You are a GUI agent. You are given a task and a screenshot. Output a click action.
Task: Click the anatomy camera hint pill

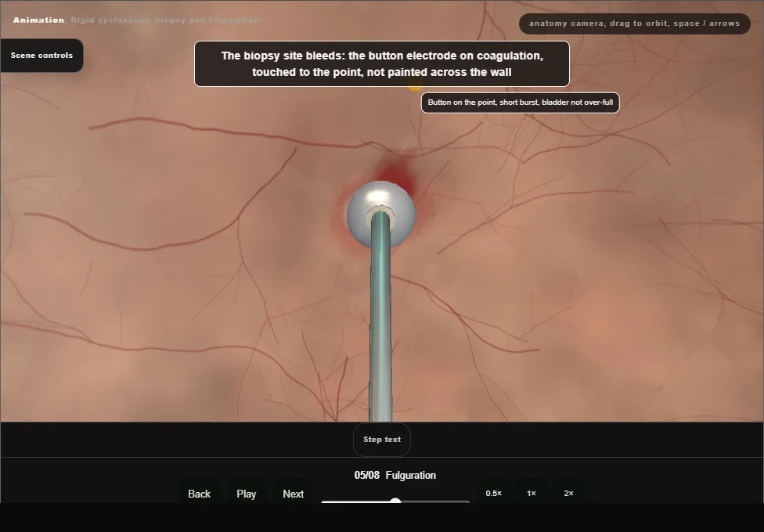(634, 23)
